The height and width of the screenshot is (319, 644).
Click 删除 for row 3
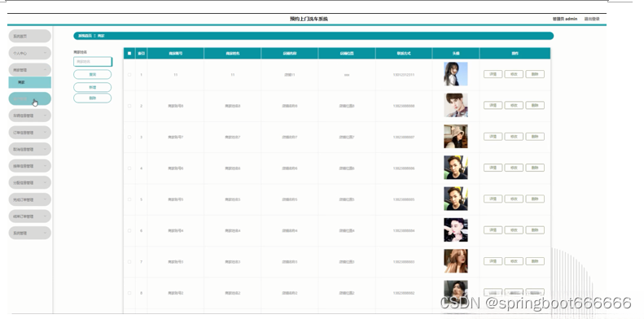[535, 137]
